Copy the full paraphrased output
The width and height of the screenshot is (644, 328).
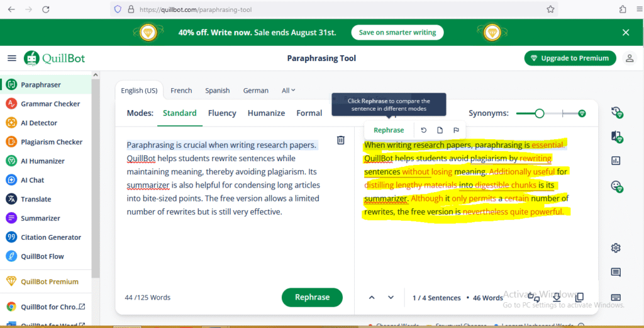[579, 297]
